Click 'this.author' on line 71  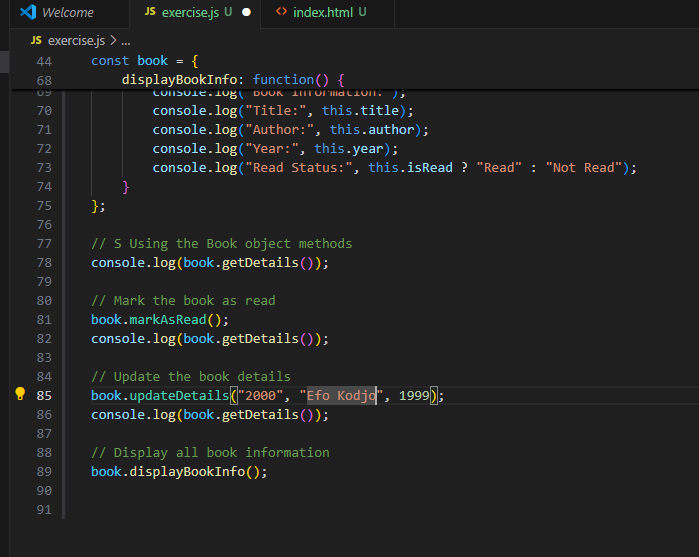(372, 129)
